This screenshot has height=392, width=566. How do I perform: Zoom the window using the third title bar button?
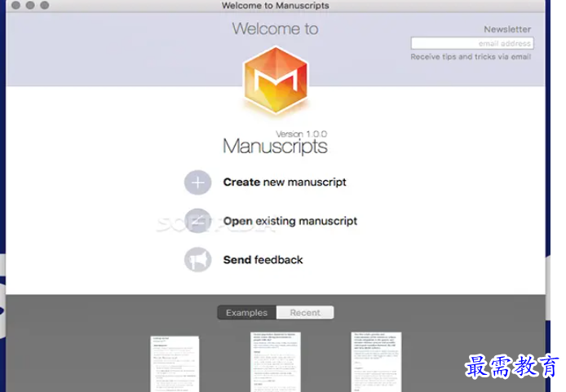coord(45,5)
